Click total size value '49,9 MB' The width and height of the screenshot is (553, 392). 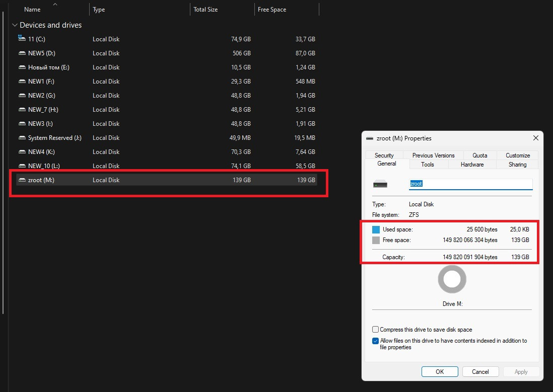(240, 138)
